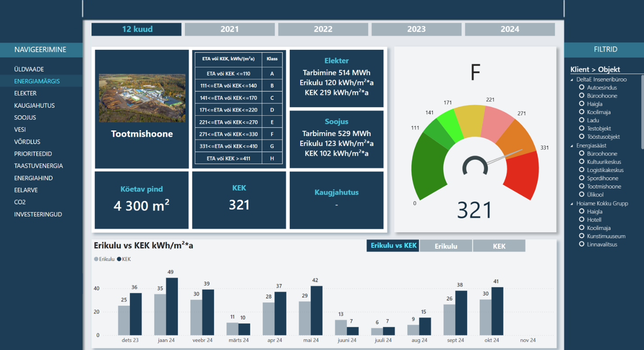The image size is (644, 350).
Task: Show the Erikulu-only chart view
Action: 445,246
